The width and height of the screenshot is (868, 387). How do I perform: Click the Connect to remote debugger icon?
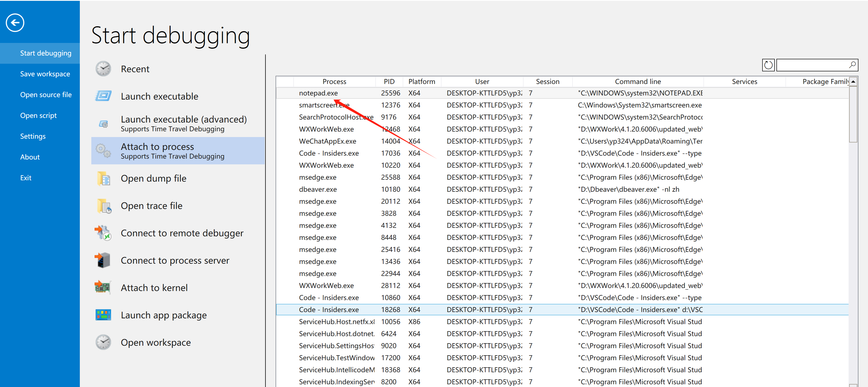(x=103, y=233)
